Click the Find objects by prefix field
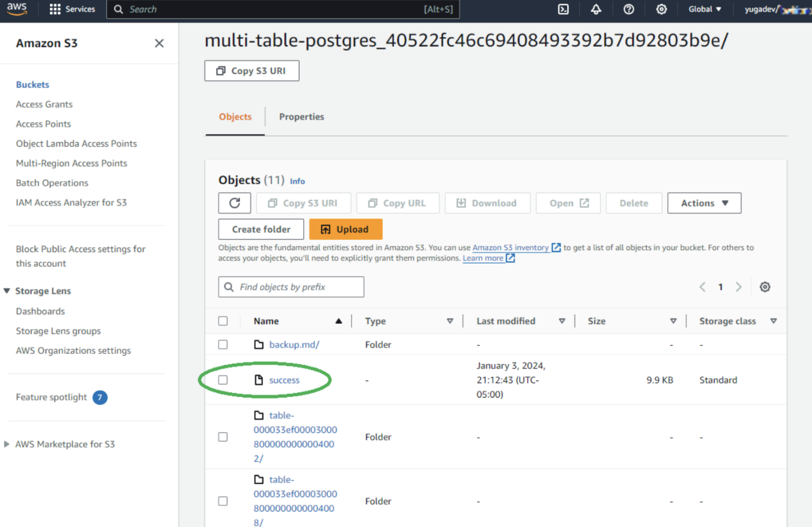 [291, 287]
